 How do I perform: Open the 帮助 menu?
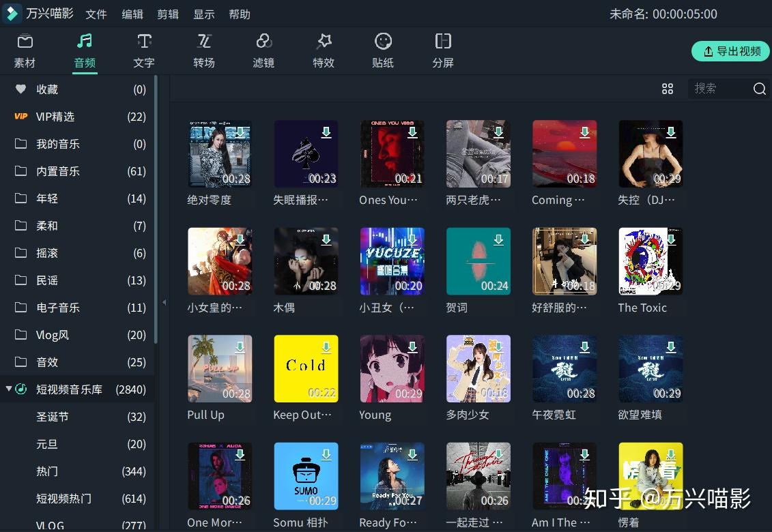(240, 14)
